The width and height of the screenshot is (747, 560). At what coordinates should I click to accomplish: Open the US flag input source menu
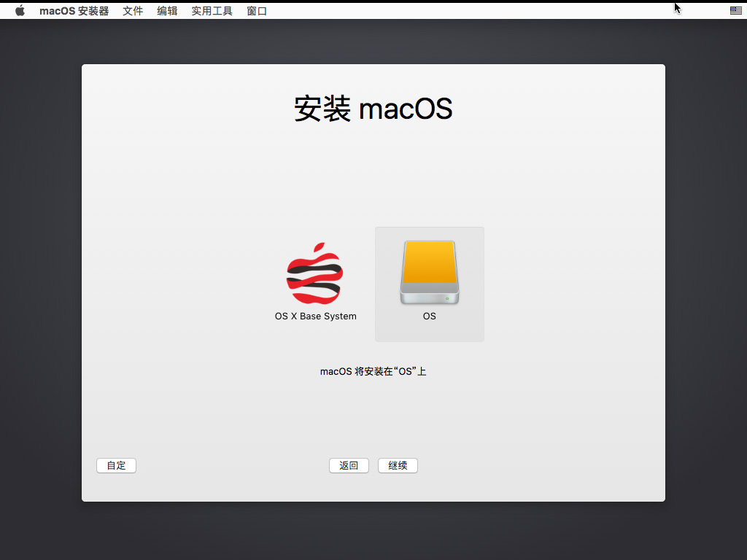[x=735, y=10]
